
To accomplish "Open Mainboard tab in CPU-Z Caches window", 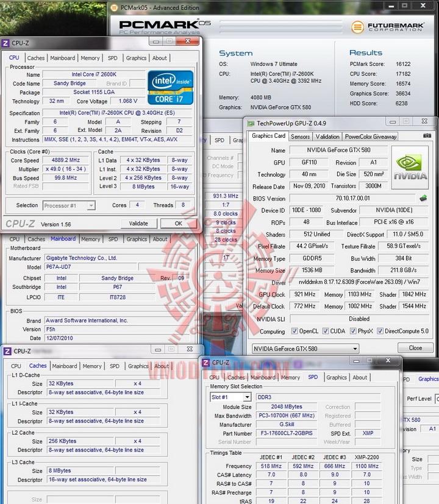I will [x=65, y=366].
